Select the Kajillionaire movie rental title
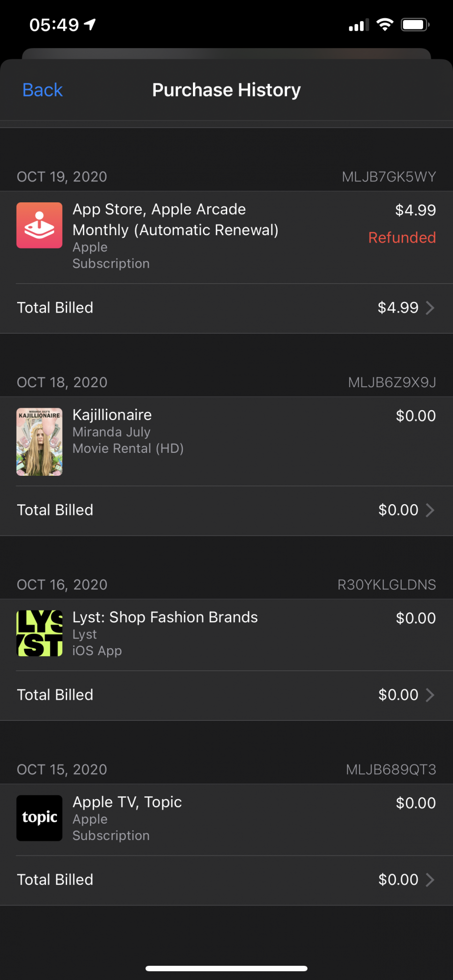 click(112, 415)
